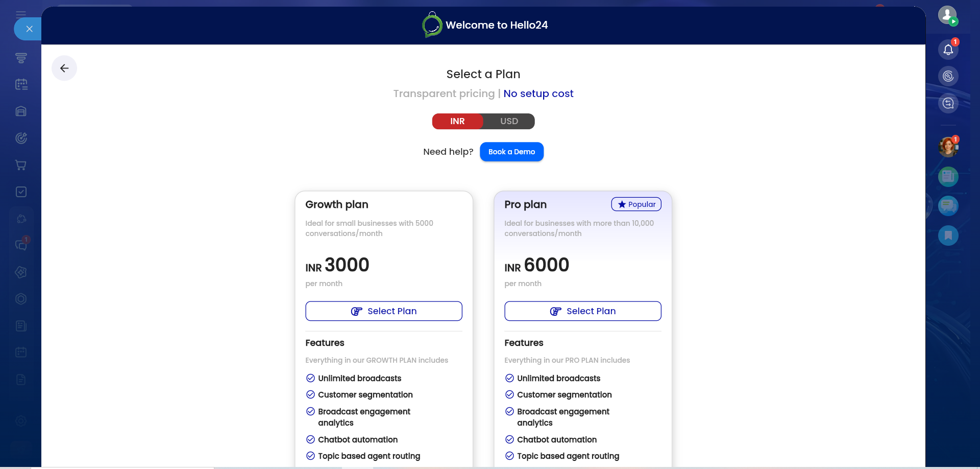
Task: Click the "Need help?" label
Action: coord(448,152)
